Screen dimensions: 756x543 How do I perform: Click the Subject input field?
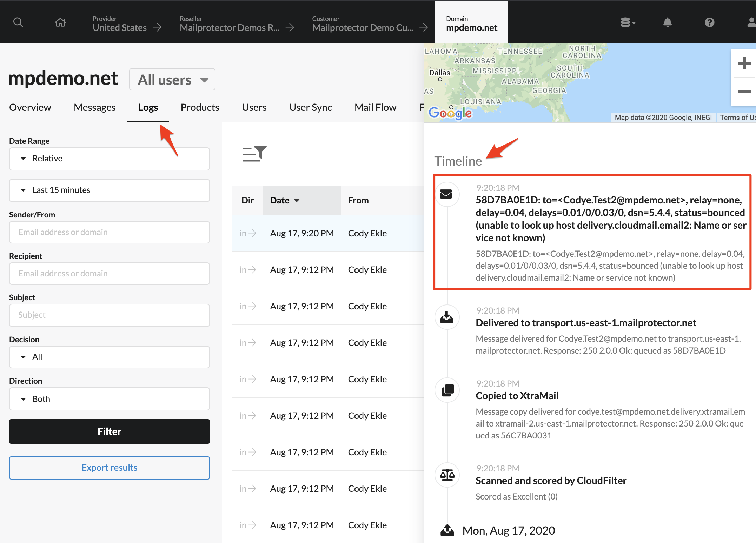point(110,315)
